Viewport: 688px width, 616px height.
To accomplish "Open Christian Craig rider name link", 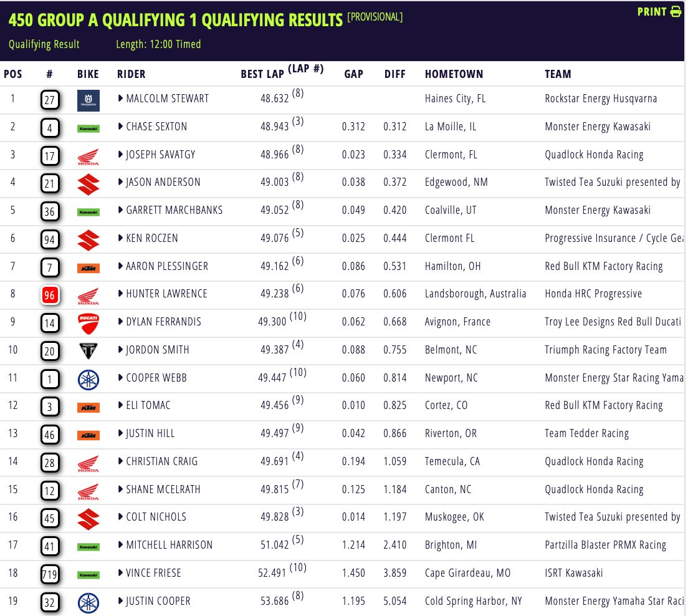I will [161, 461].
